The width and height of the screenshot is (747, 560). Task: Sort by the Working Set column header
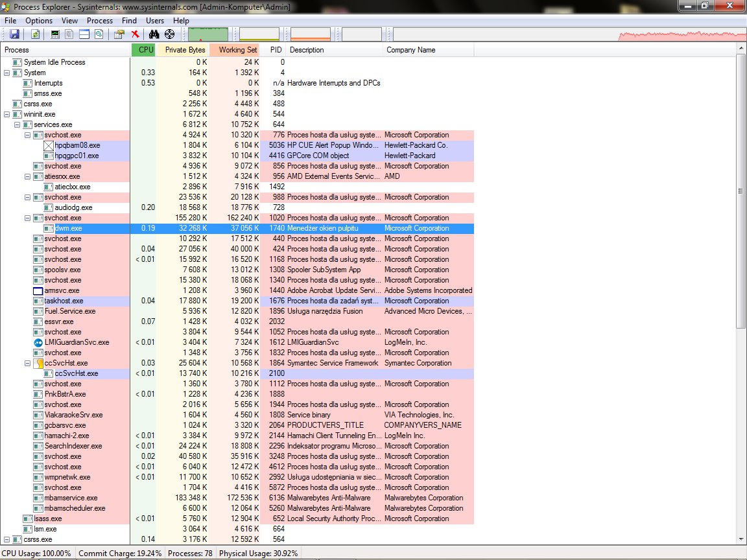[x=235, y=50]
